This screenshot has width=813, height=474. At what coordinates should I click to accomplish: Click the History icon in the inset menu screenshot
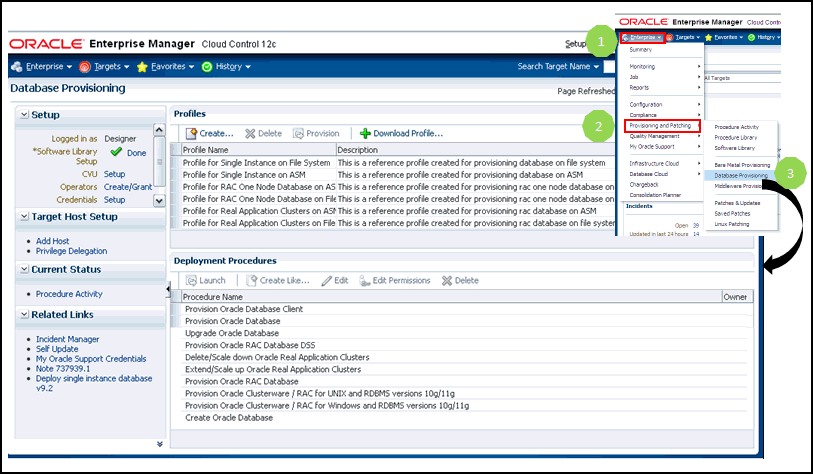click(x=751, y=37)
